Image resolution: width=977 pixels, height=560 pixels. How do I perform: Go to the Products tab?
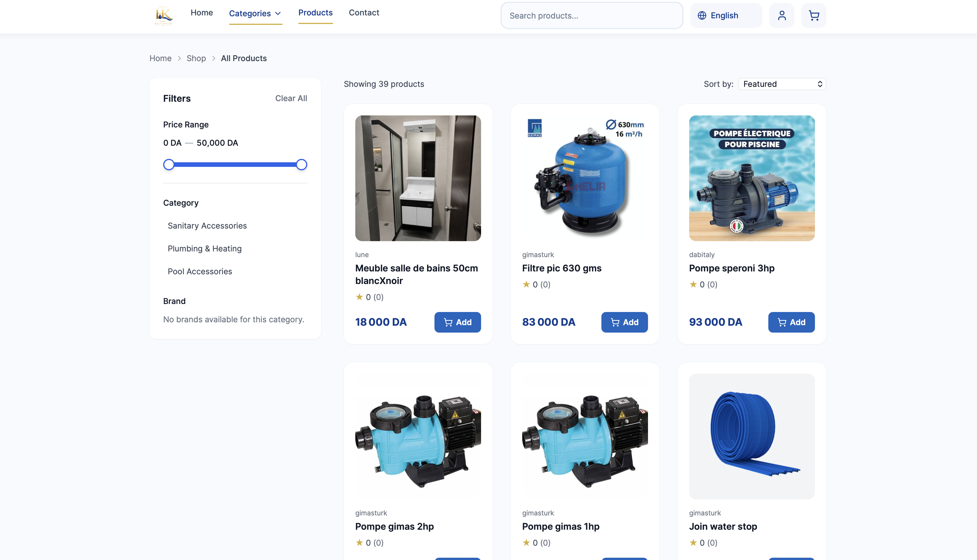pyautogui.click(x=316, y=13)
